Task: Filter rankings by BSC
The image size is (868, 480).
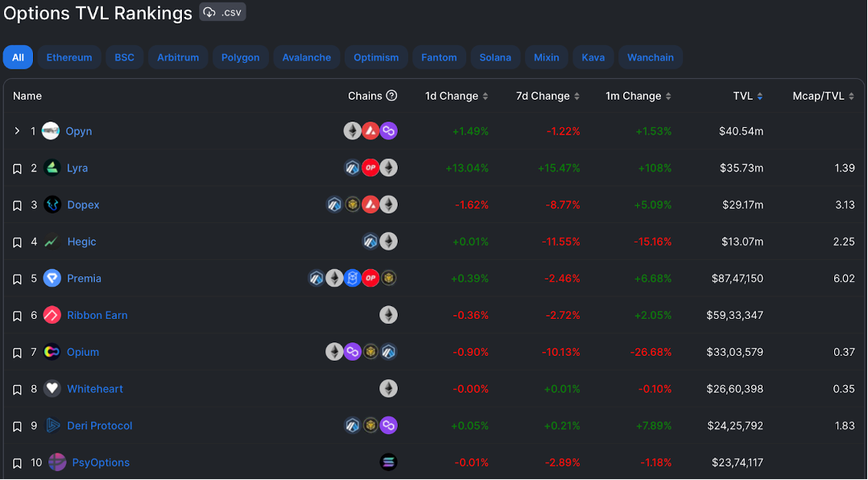Action: point(125,57)
